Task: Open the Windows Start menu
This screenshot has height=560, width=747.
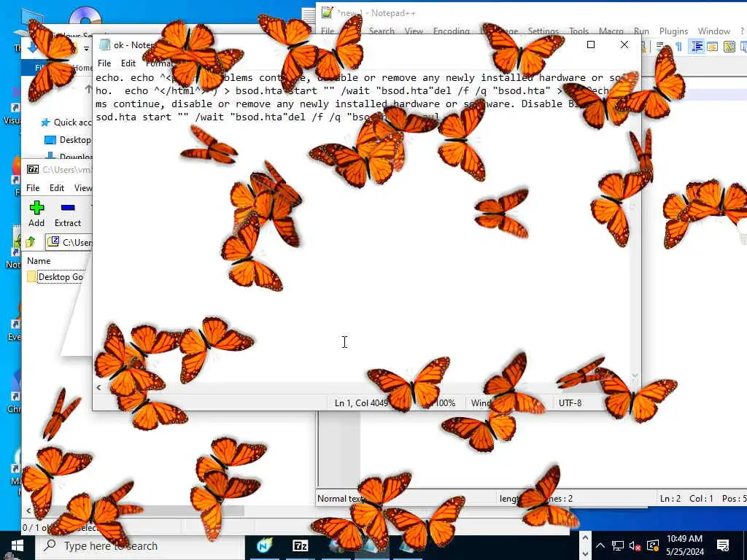Action: (x=18, y=545)
